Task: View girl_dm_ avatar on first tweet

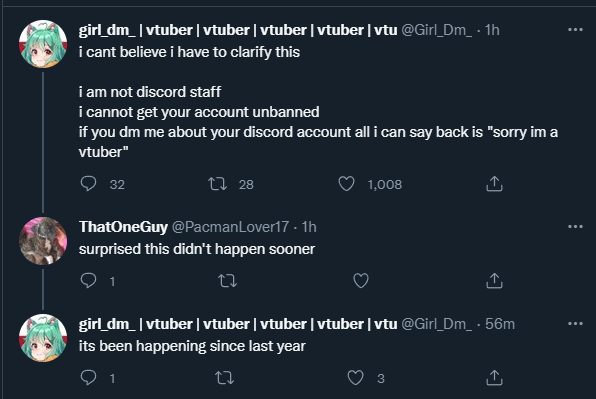Action: [43, 44]
